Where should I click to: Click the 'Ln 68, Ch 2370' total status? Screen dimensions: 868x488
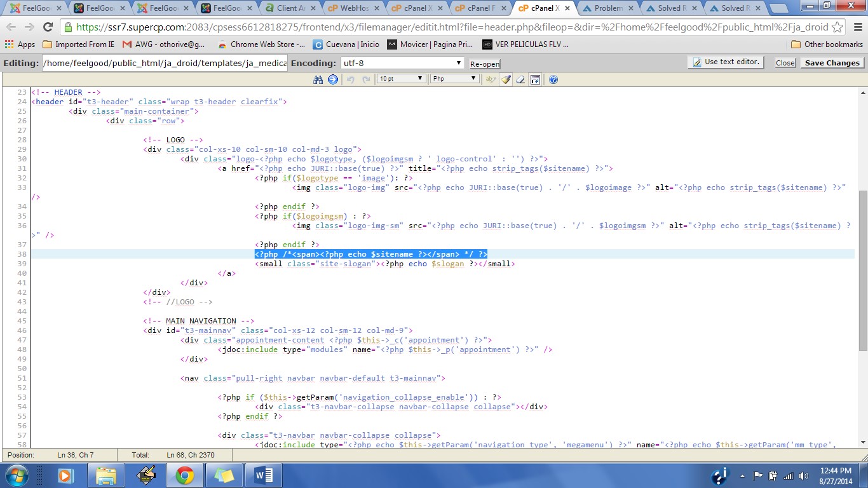191,455
